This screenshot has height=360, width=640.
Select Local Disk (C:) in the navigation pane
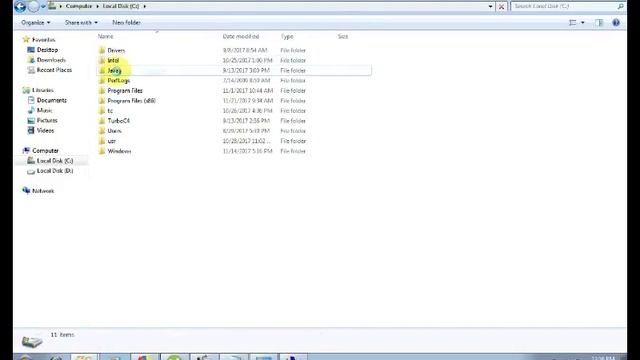point(55,161)
